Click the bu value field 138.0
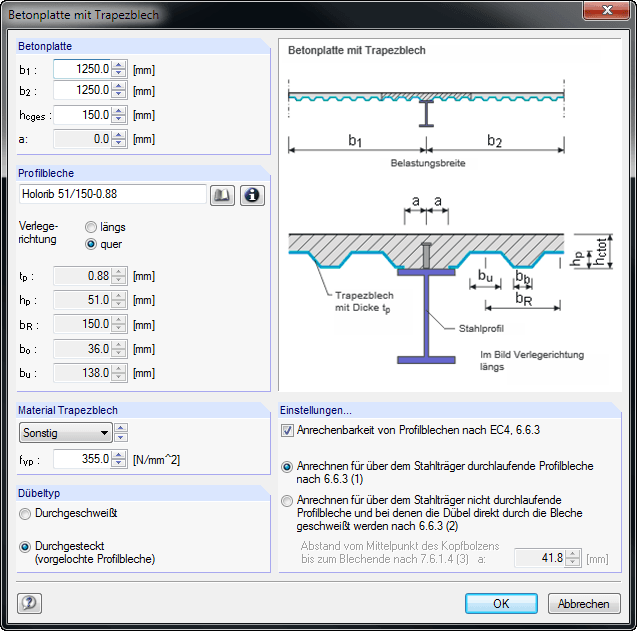The width and height of the screenshot is (637, 631). click(x=82, y=373)
